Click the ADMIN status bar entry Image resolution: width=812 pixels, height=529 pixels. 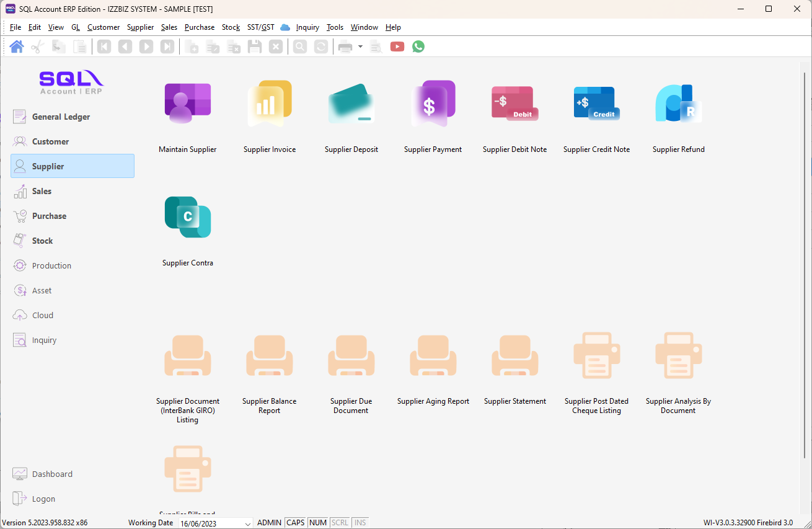coord(269,523)
